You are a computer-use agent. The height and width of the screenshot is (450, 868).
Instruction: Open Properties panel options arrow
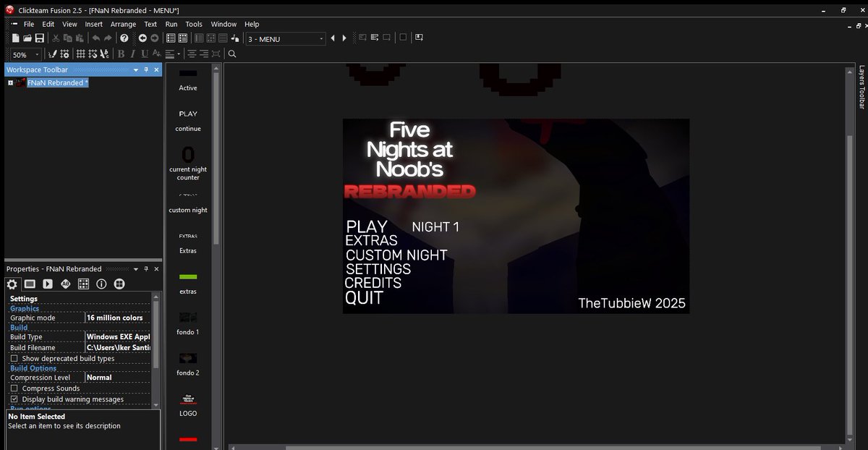(135, 268)
